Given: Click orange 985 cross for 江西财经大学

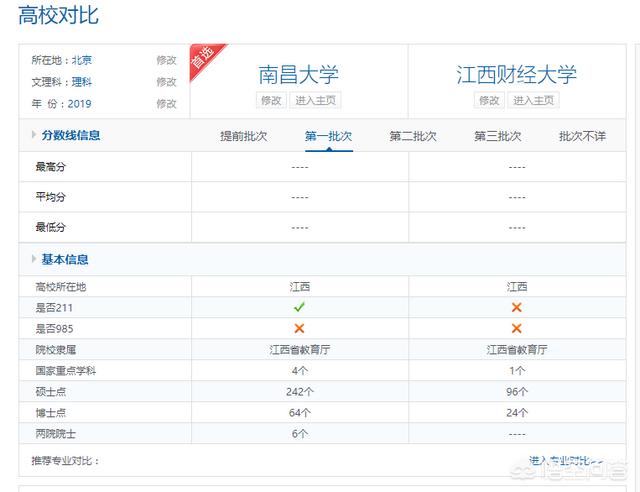Looking at the screenshot, I should tap(517, 328).
